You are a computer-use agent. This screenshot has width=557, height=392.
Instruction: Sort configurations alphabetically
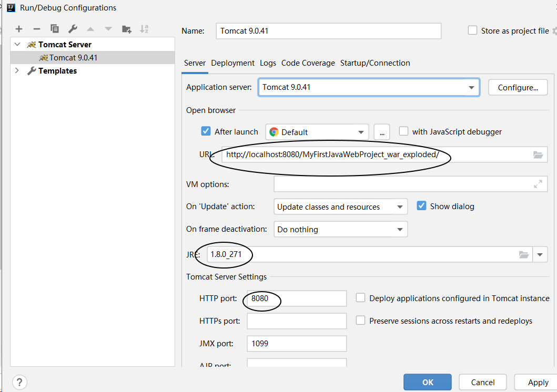(144, 29)
